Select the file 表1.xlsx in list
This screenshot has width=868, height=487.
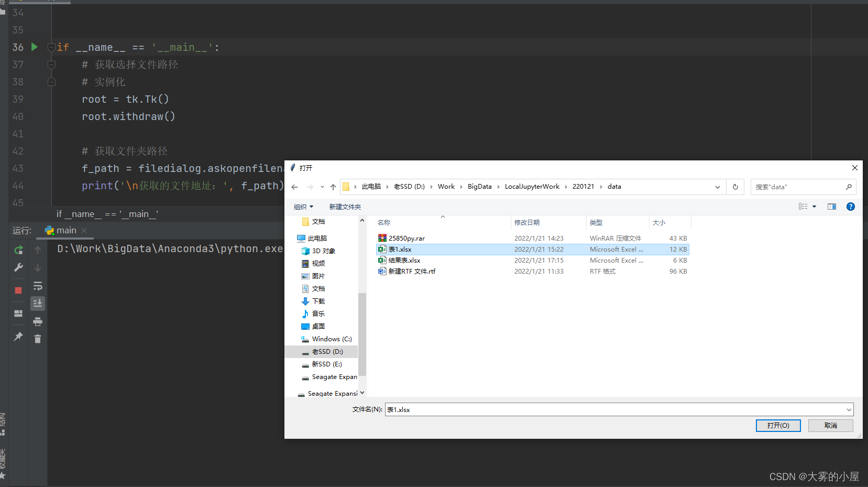click(x=533, y=250)
